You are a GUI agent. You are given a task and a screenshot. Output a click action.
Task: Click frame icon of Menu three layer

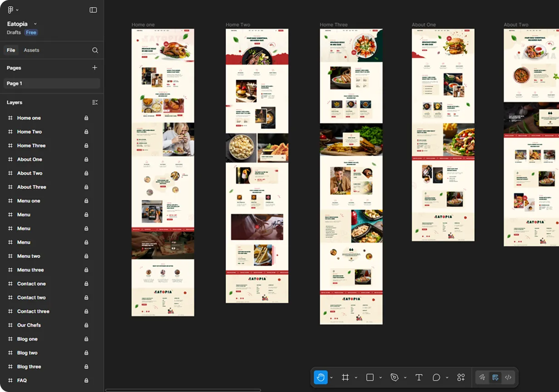(x=10, y=270)
